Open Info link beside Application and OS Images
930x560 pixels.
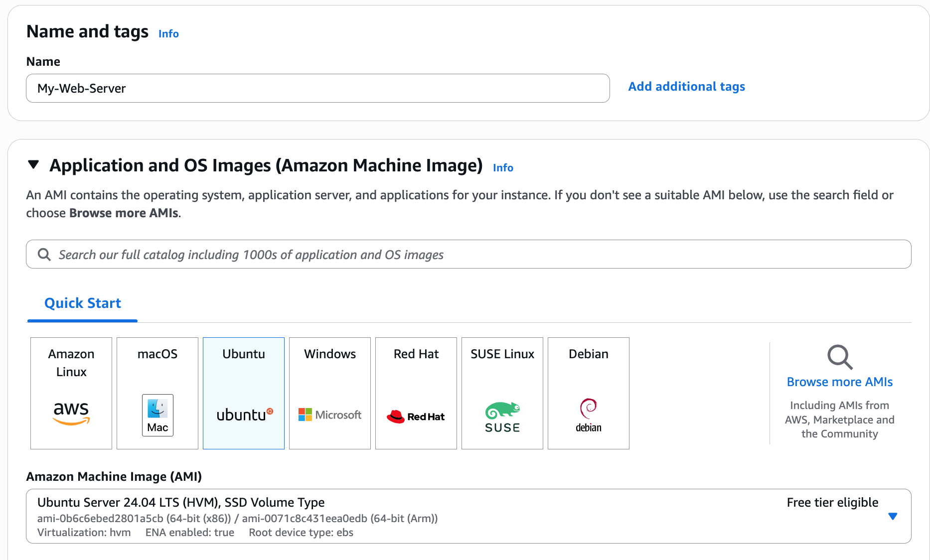[503, 167]
